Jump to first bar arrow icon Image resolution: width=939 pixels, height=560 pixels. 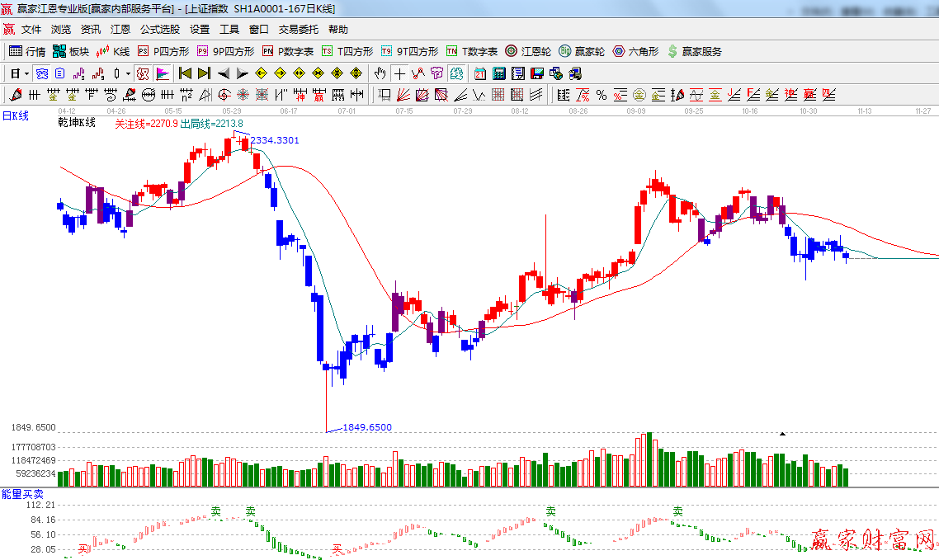[x=185, y=73]
